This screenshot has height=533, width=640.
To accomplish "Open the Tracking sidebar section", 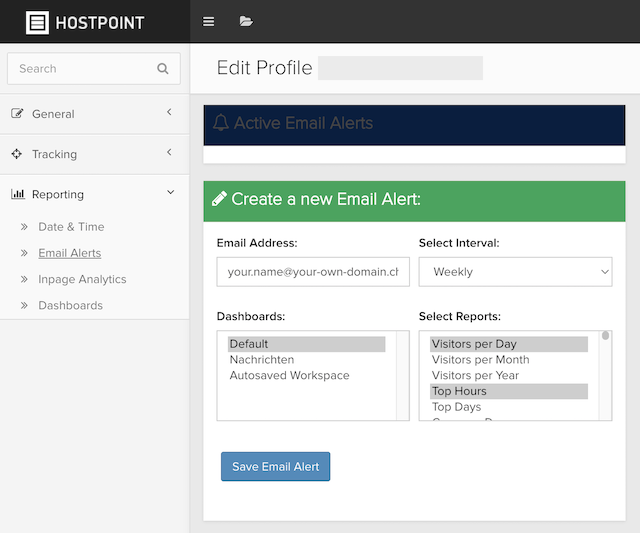I will point(94,154).
